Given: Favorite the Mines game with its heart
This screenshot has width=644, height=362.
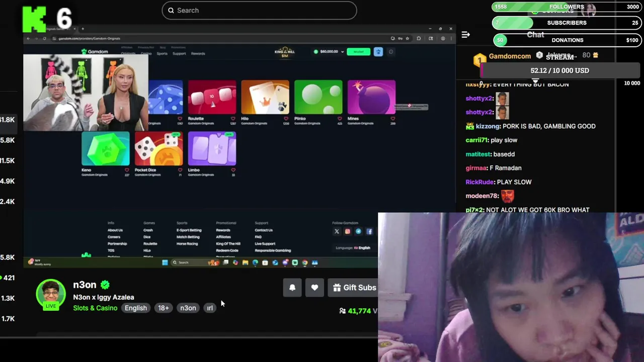Looking at the screenshot, I should point(392,119).
